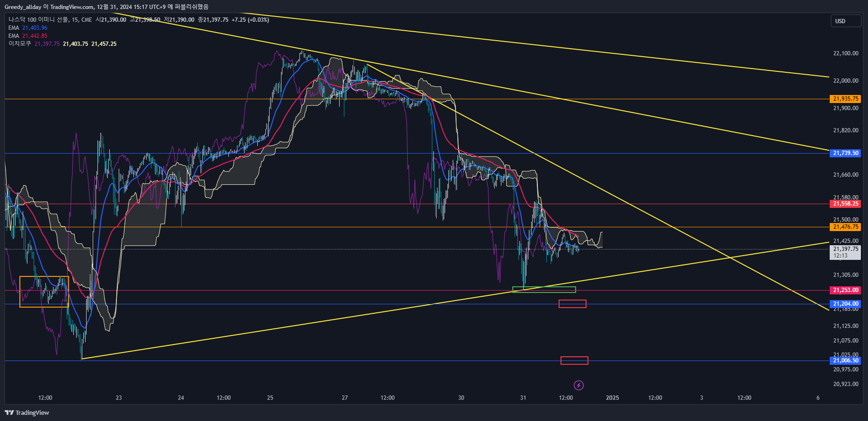Viewport: 868px width, 421px height.
Task: Open the USD currency selector
Action: (x=846, y=21)
